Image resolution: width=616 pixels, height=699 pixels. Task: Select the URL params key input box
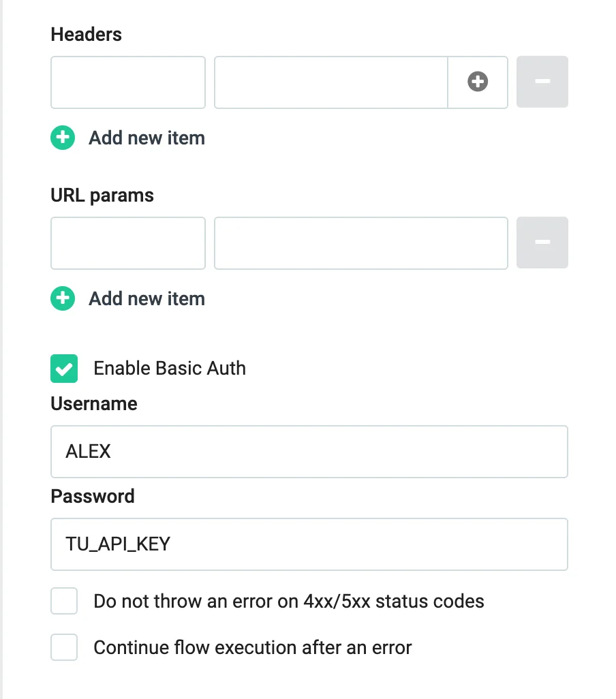[128, 243]
